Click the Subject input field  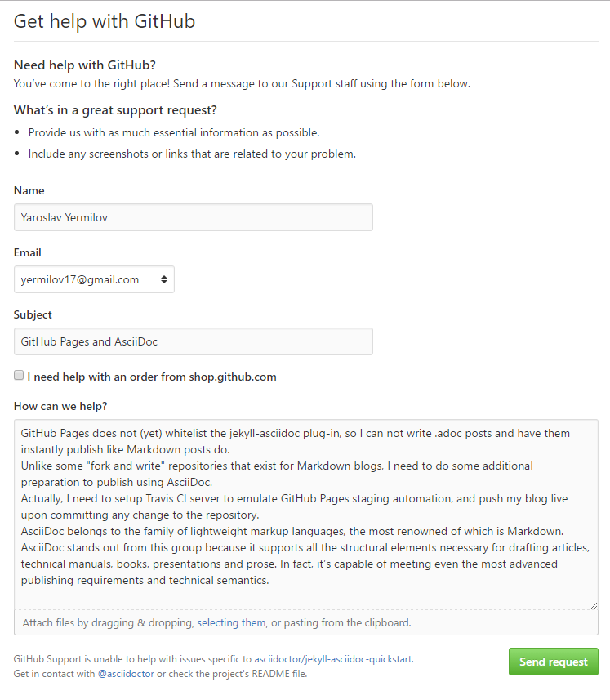(194, 341)
